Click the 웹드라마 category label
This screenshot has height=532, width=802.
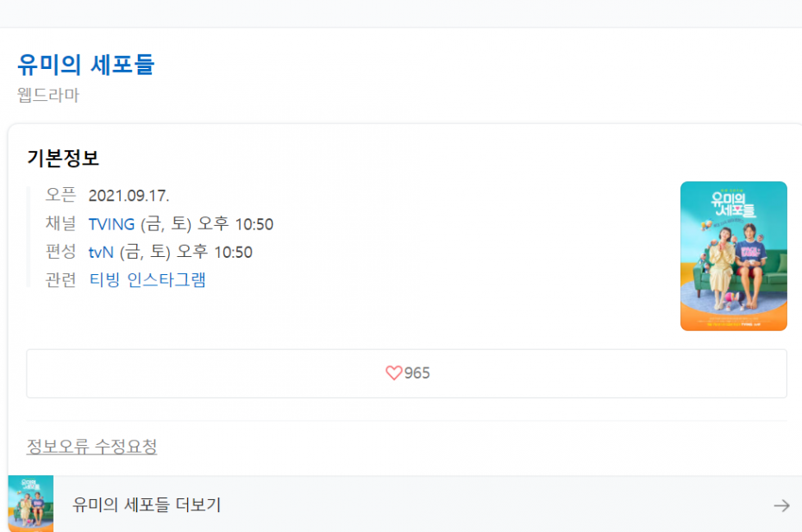tap(48, 95)
